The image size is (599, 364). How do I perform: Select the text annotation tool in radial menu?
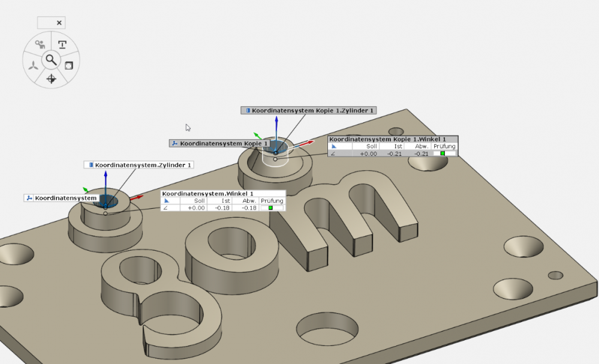pos(62,44)
